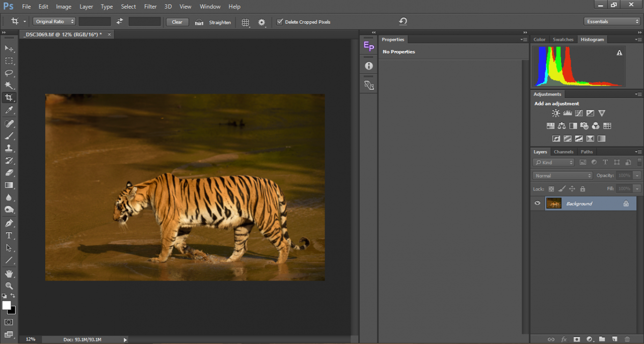This screenshot has height=344, width=644.
Task: Open the Filter menu
Action: coord(150,7)
